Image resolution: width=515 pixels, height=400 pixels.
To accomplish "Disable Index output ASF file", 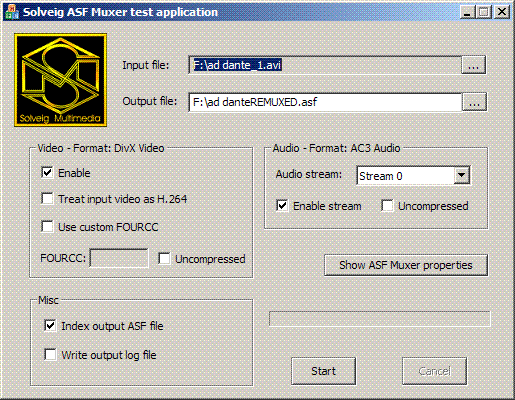I will coord(50,326).
